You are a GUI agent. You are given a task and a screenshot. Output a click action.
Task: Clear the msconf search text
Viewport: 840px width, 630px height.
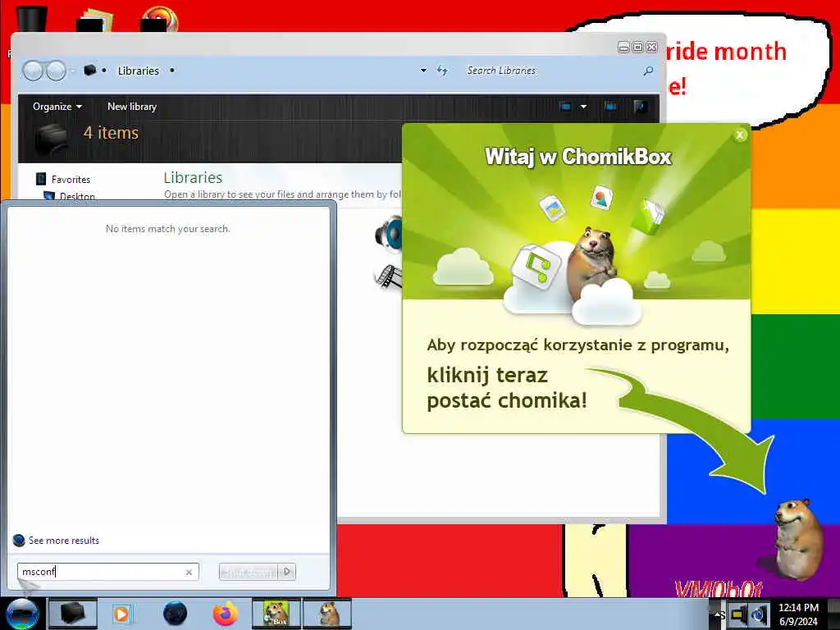tap(189, 572)
